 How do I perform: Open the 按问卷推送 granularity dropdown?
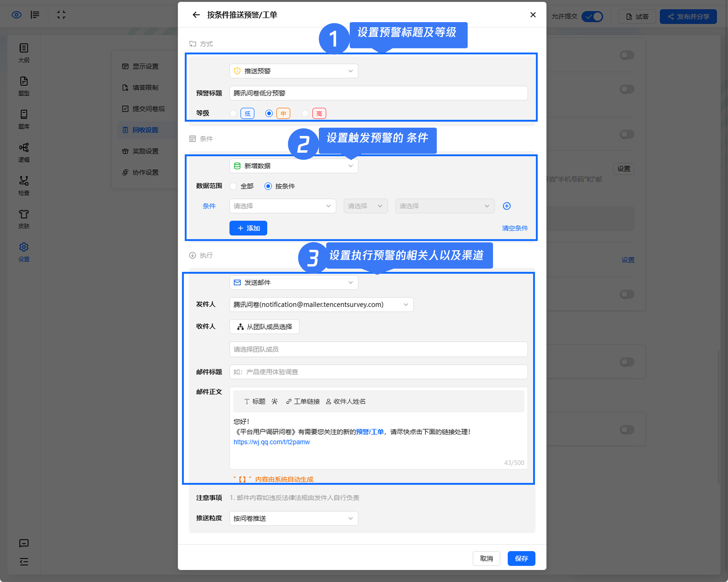(294, 518)
